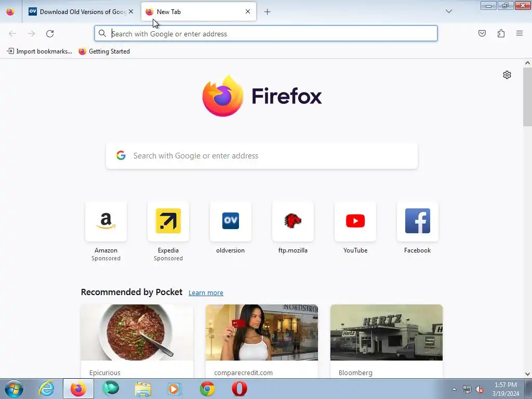Image resolution: width=532 pixels, height=399 pixels.
Task: Click the Recommended by Pocket heading
Action: point(131,292)
